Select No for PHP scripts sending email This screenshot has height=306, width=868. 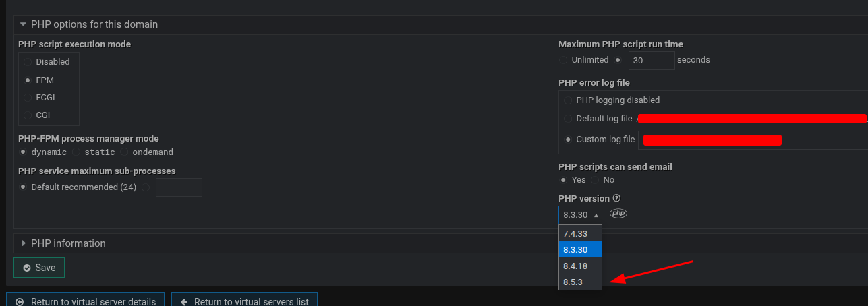tap(595, 180)
